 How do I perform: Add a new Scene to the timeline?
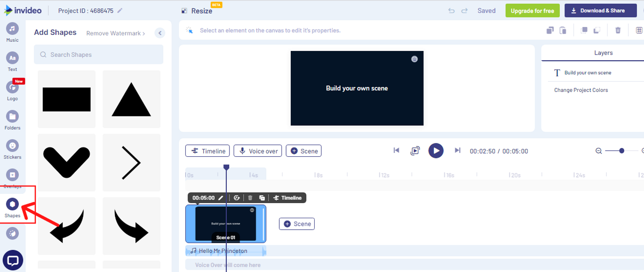pos(297,224)
